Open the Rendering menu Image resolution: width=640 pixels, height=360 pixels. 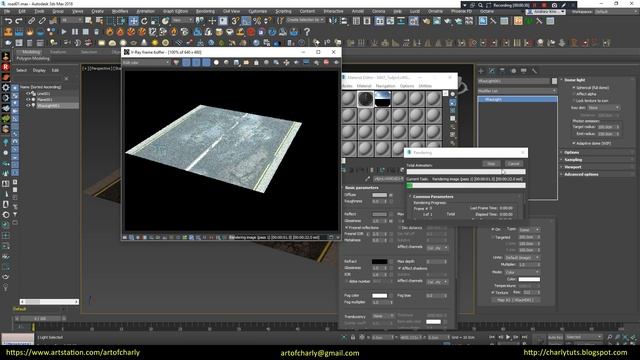tap(205, 11)
